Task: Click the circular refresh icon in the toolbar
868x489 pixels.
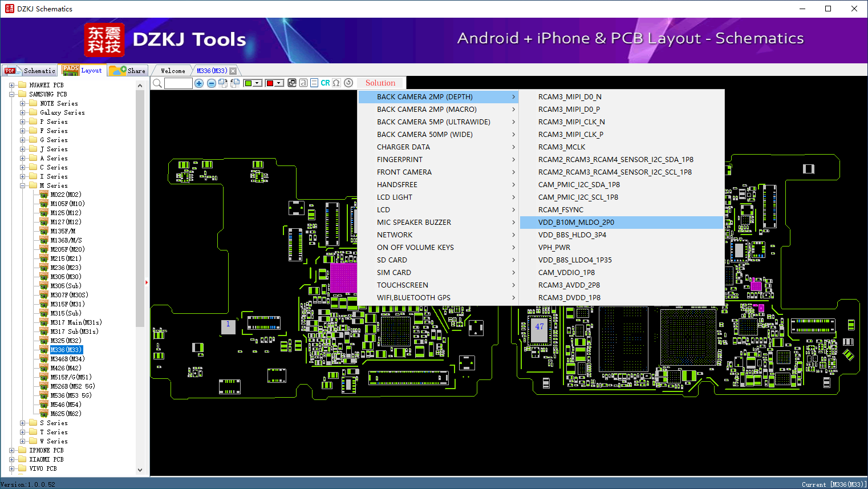Action: coord(348,83)
